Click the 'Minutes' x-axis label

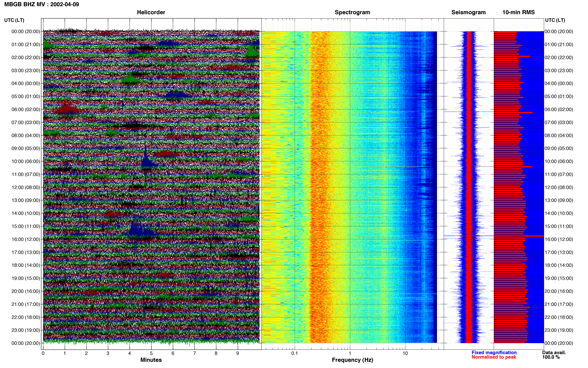151,360
